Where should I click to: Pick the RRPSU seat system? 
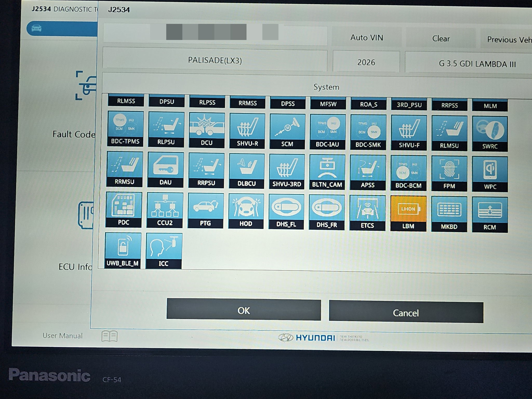206,171
